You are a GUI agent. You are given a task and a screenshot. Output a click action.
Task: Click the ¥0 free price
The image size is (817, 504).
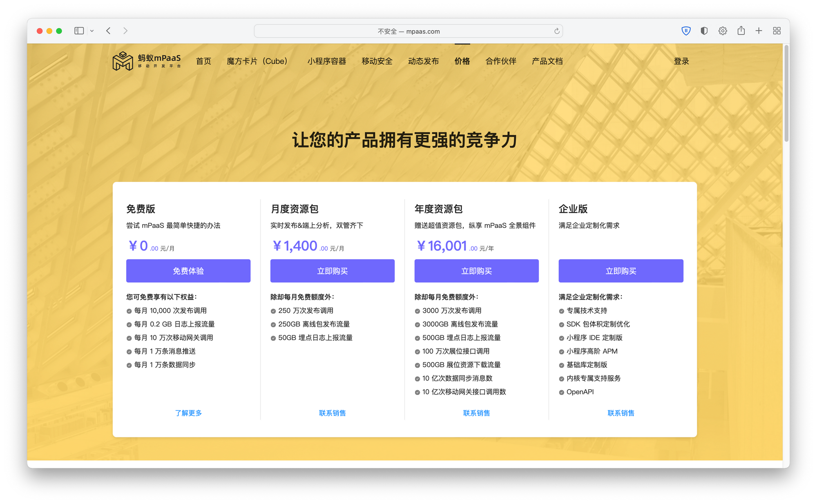[x=138, y=246]
